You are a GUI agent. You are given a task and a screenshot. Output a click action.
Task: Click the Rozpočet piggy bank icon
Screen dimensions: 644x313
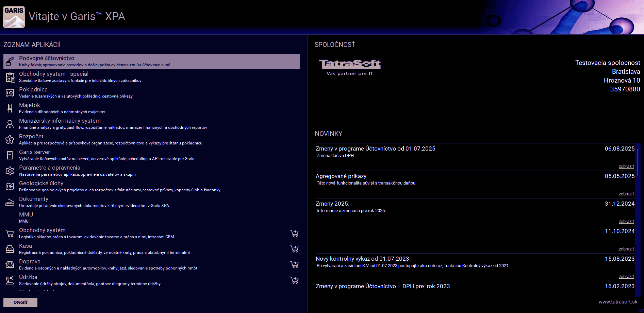click(x=10, y=139)
